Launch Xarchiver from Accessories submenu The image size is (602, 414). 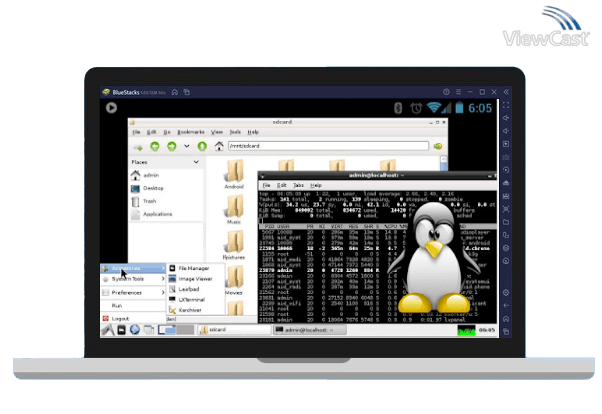click(195, 310)
